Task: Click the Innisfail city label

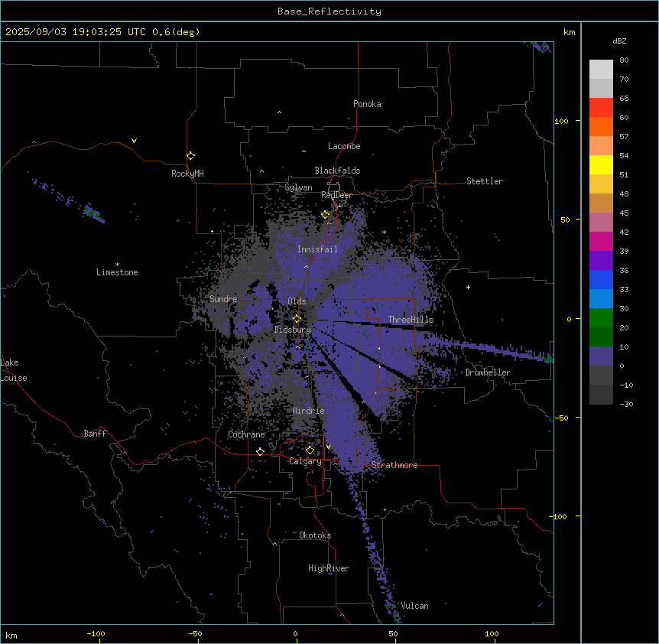Action: (317, 249)
